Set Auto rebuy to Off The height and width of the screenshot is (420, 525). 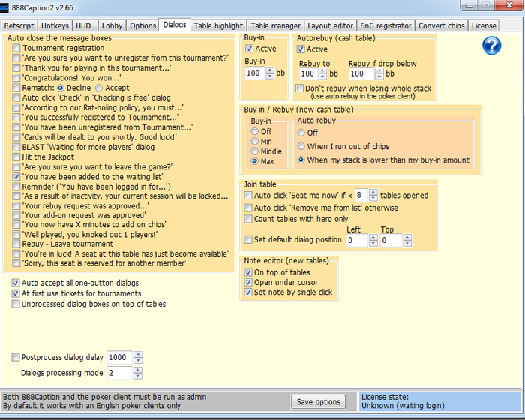pos(301,133)
